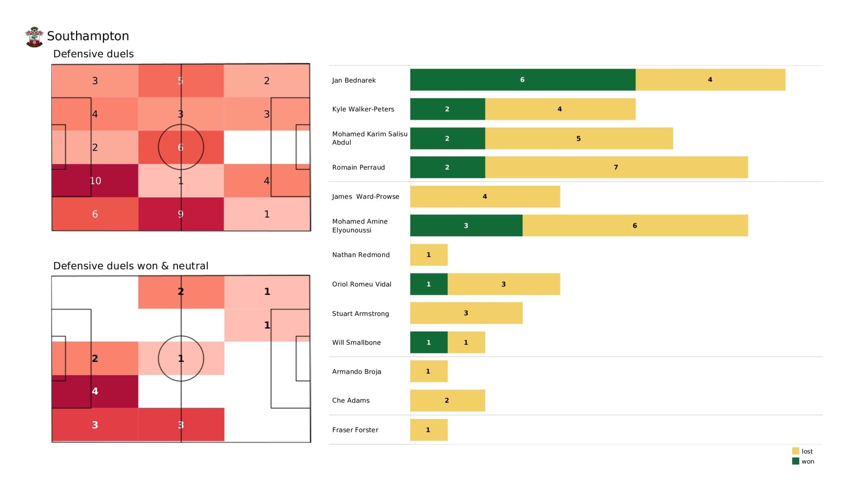Click the heatmap cell showing 10 duels

coord(95,181)
